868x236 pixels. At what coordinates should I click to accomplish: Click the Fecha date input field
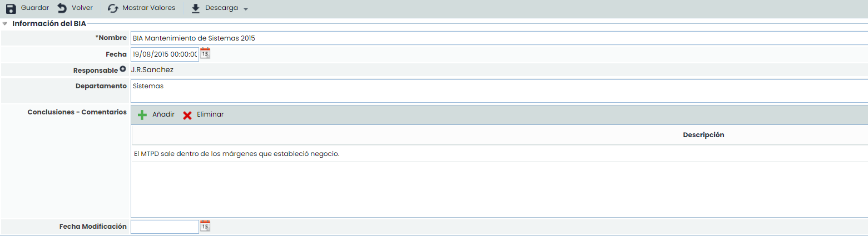165,54
